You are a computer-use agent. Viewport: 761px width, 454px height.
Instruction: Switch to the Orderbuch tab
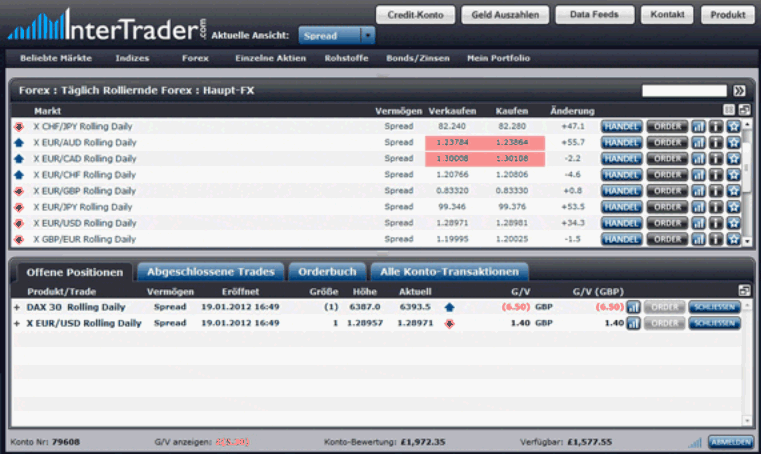pyautogui.click(x=327, y=272)
